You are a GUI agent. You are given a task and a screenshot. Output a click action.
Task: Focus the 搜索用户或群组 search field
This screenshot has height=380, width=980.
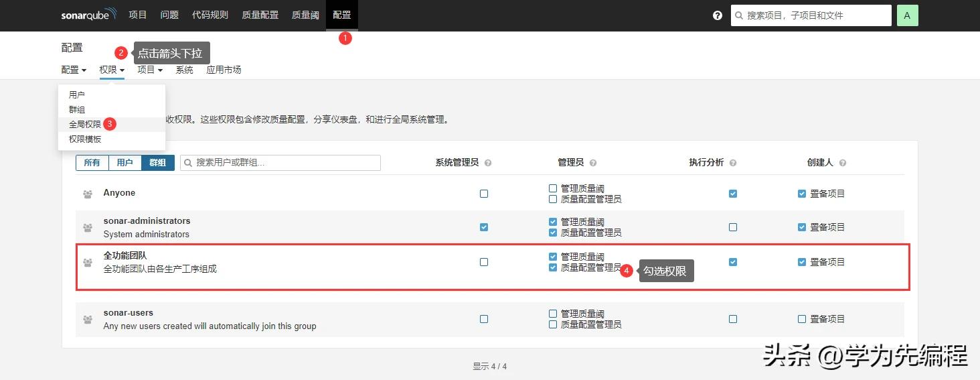[x=280, y=163]
